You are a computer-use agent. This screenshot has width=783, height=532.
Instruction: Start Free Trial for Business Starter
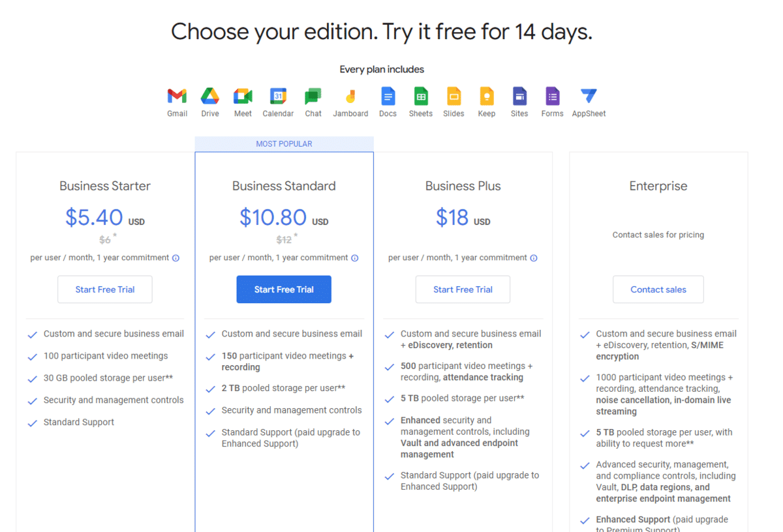pyautogui.click(x=105, y=289)
